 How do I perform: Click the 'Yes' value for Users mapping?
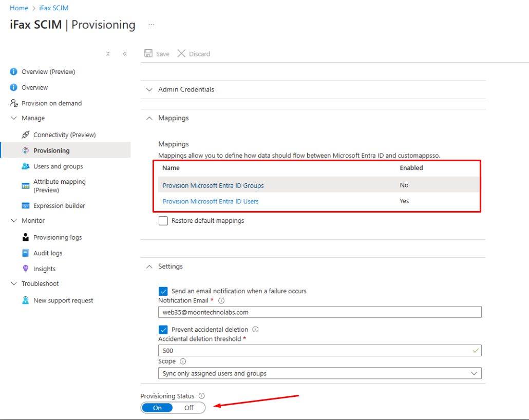point(404,201)
